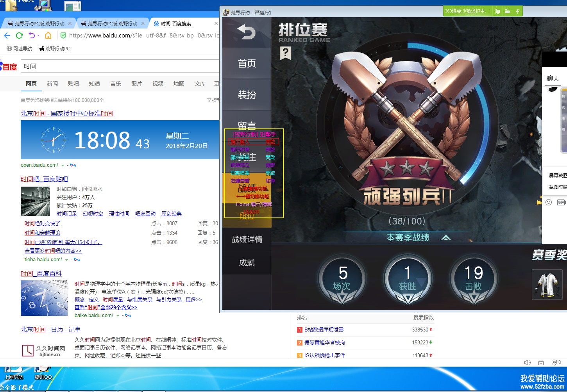Open the 理性时间 link
This screenshot has width=567, height=392.
coord(119,214)
